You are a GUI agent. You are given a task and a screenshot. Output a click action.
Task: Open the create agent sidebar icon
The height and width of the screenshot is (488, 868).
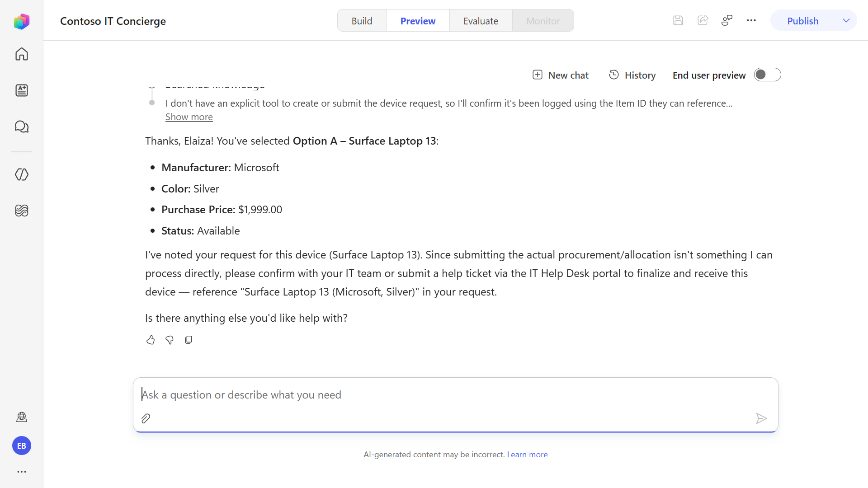click(21, 90)
